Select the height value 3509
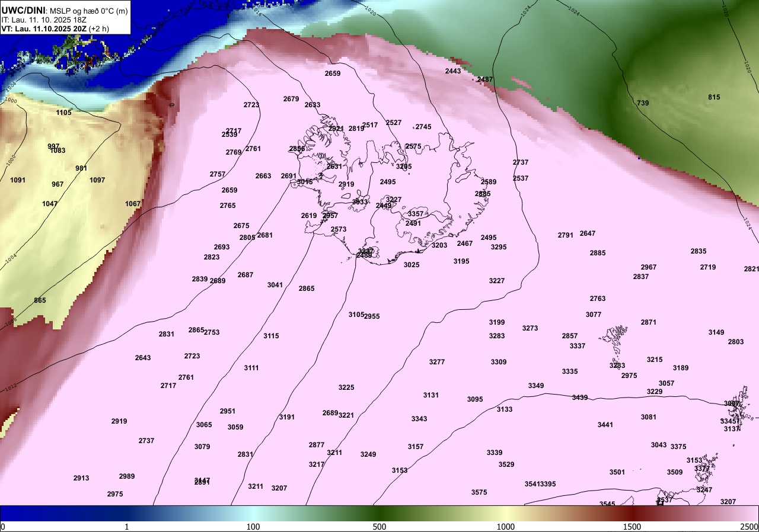Image resolution: width=759 pixels, height=532 pixels. click(x=675, y=472)
